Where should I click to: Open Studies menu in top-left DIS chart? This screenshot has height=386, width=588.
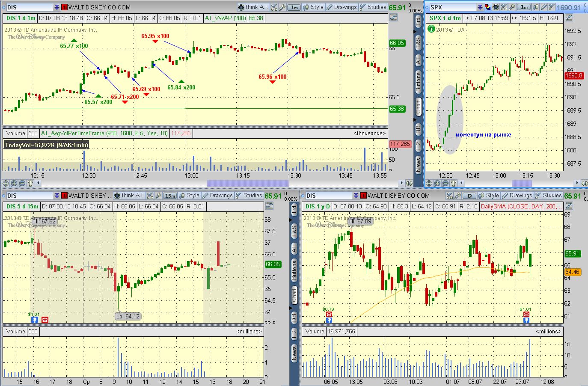tap(373, 7)
